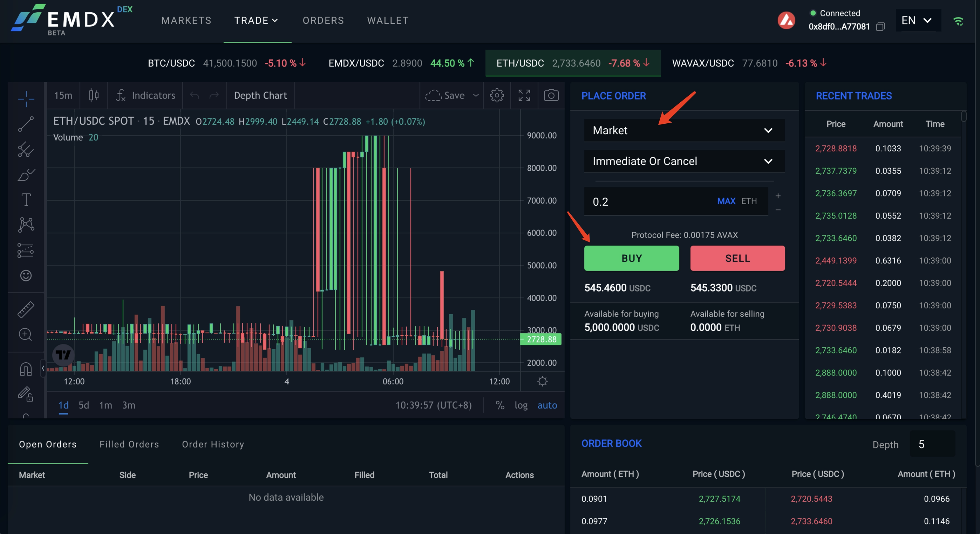The width and height of the screenshot is (980, 534).
Task: Toggle auto scale on chart
Action: tap(547, 405)
